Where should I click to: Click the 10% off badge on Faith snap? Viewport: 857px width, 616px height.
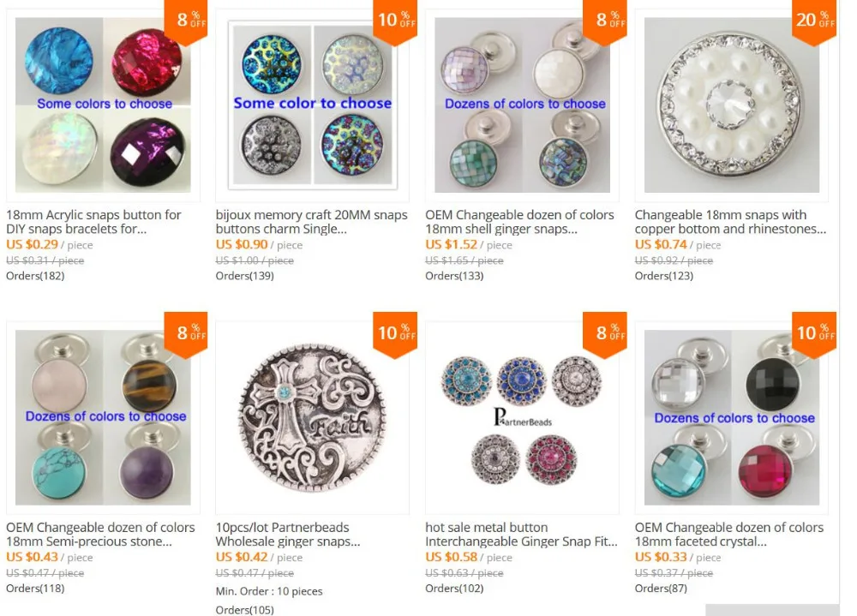[x=395, y=334]
